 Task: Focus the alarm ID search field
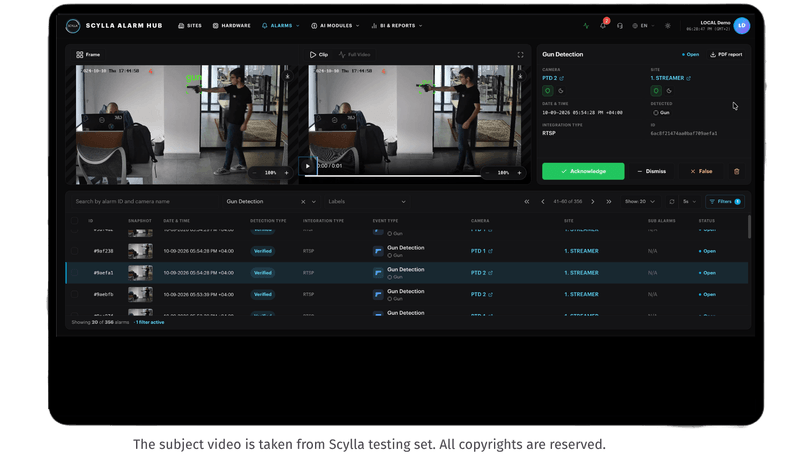143,201
